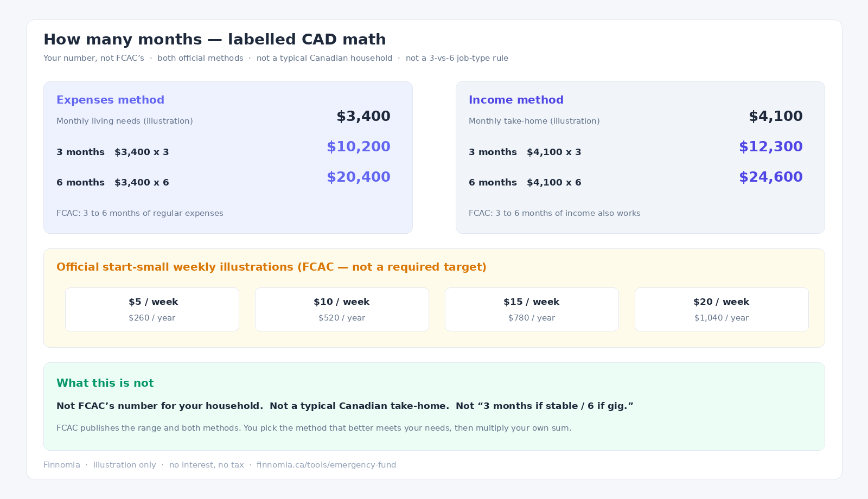The image size is (868, 499).
Task: Click FCAC 3 to 6 months of regular expenses note
Action: (x=140, y=213)
